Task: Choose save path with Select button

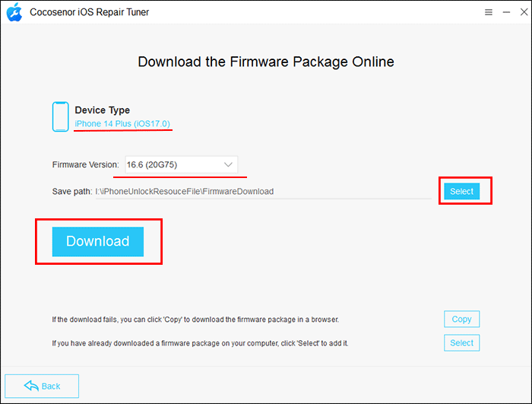Action: [461, 191]
